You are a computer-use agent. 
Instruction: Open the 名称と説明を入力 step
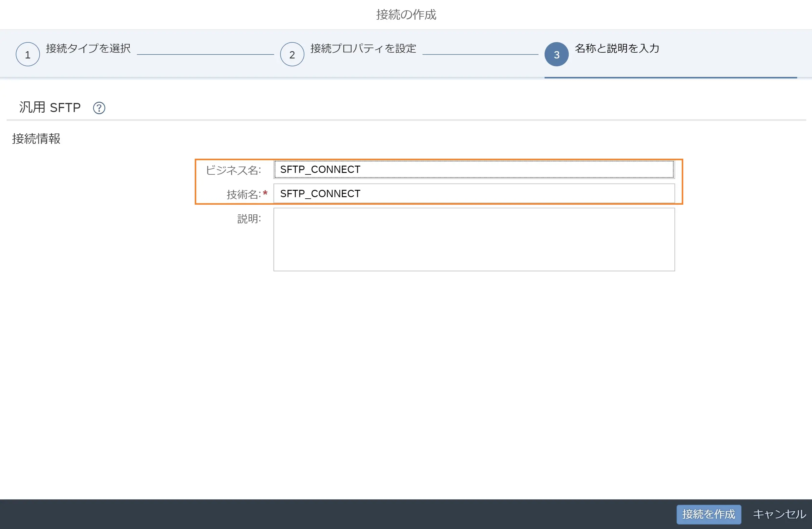[617, 48]
